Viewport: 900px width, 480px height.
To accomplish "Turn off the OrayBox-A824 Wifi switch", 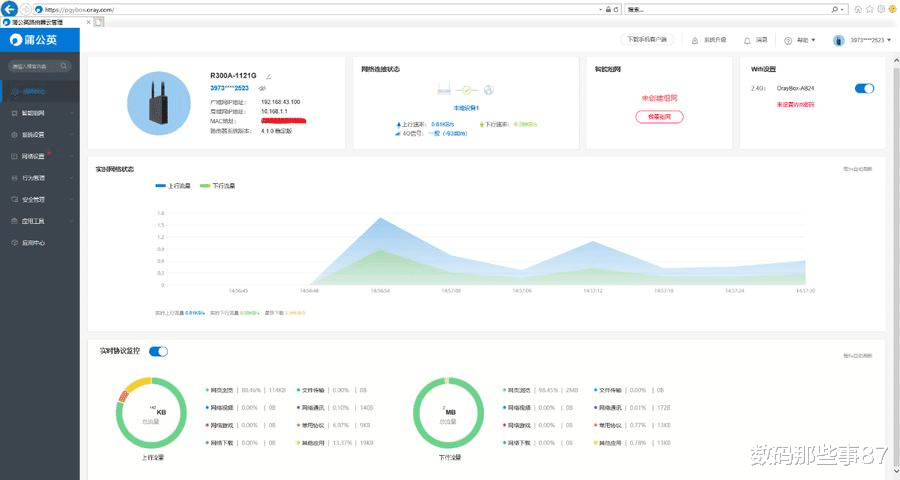I will [865, 89].
